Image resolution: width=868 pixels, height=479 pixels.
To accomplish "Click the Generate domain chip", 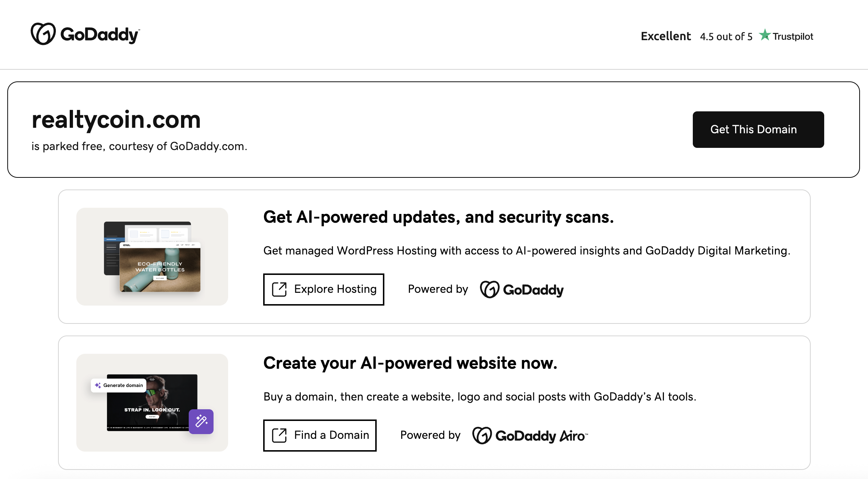I will [x=119, y=385].
